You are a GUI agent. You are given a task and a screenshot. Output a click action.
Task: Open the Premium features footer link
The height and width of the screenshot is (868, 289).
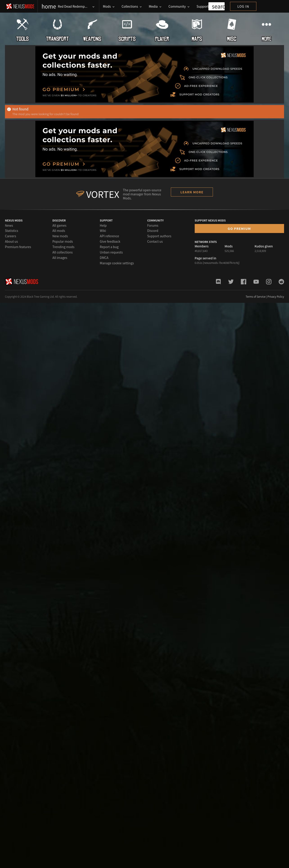[x=18, y=247]
